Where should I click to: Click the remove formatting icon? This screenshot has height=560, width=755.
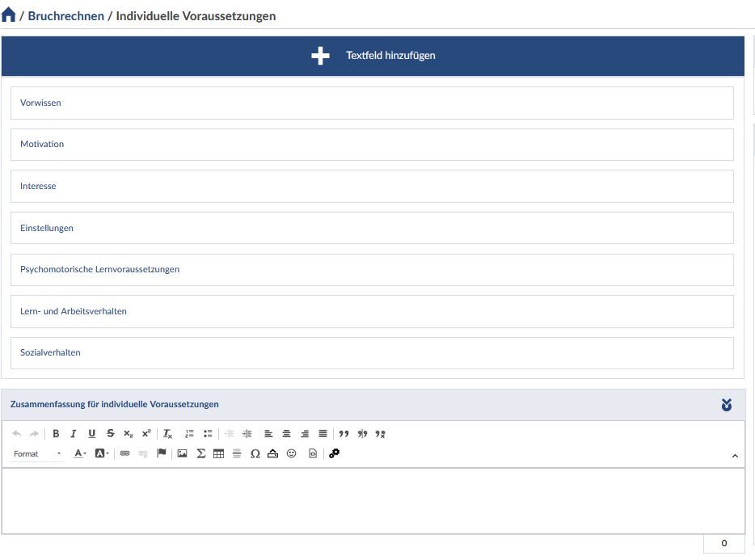167,434
